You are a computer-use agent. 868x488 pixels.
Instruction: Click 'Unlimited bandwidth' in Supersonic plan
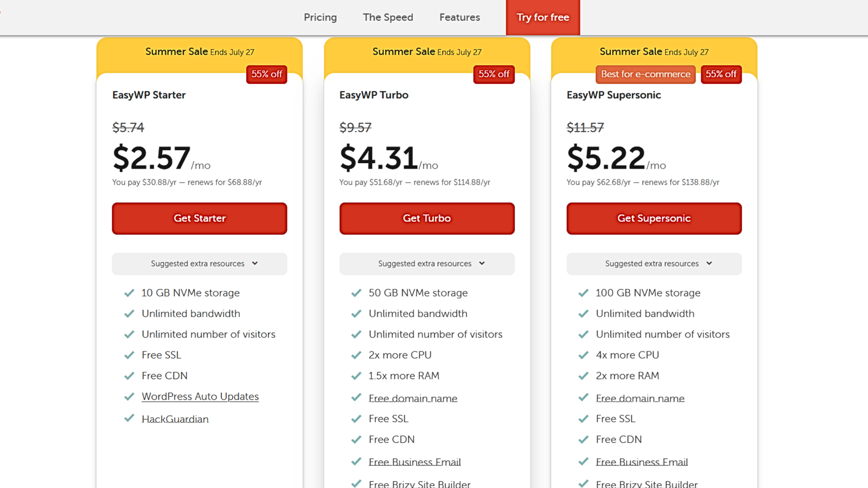[645, 313]
